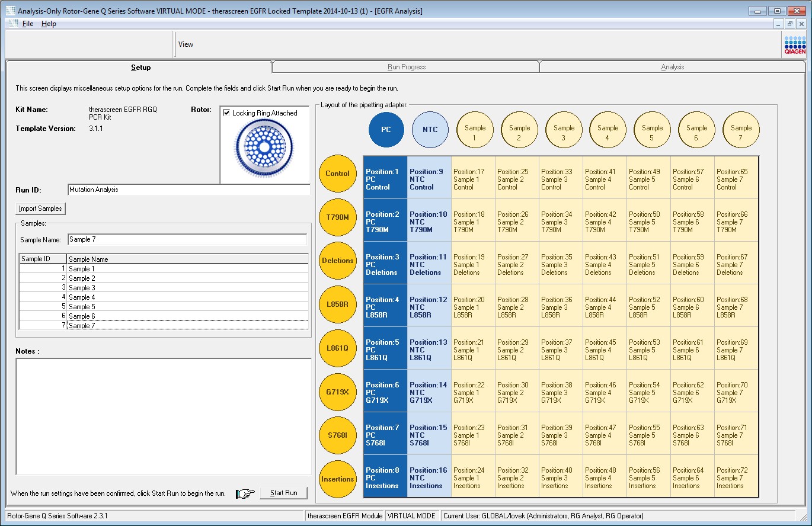Screen dimensions: 812x526
Task: Switch to the Analysis tab
Action: (673, 67)
